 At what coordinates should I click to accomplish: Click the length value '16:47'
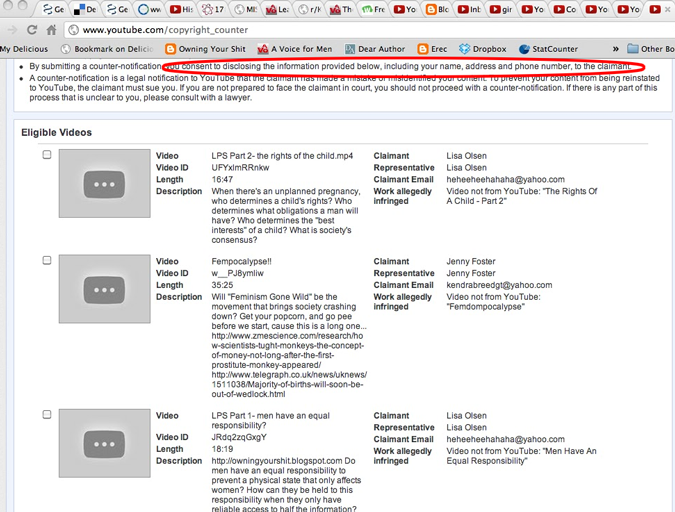point(222,180)
